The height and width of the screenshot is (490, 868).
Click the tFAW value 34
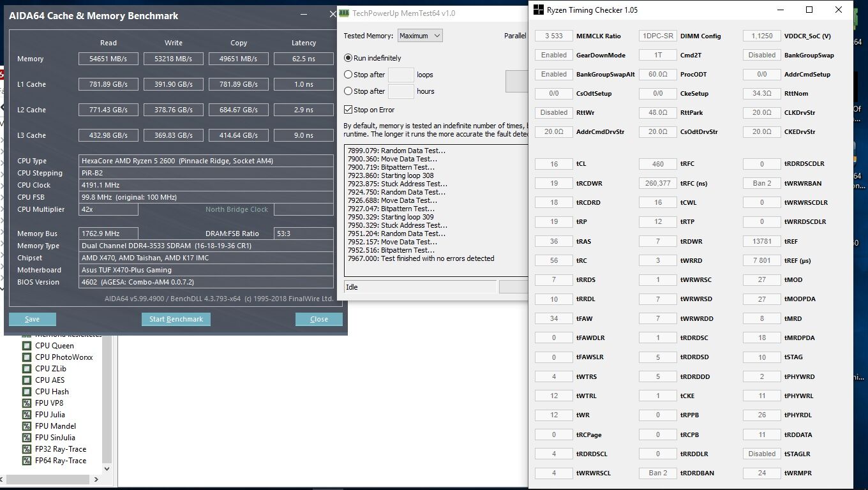[554, 318]
